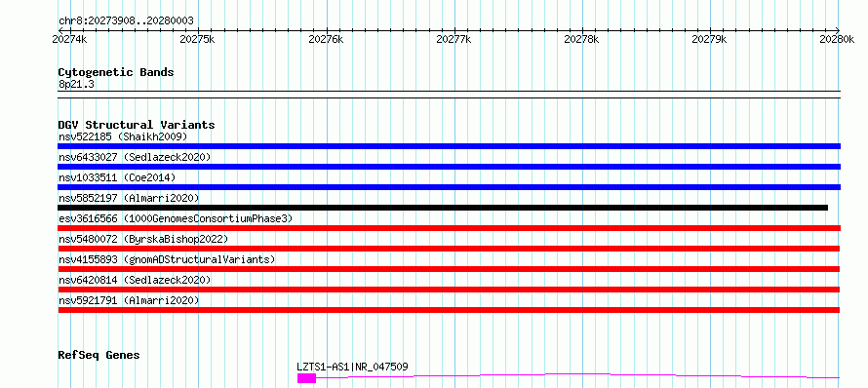Open the Cytogenetic Bands track title
This screenshot has width=868, height=388.
tap(116, 72)
